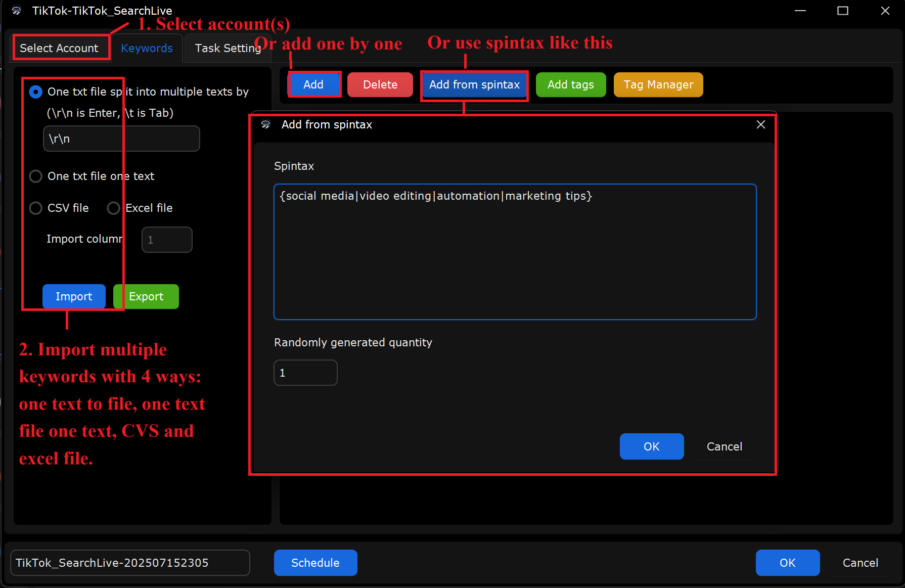Click the green Add tags button
905x588 pixels.
coord(571,84)
